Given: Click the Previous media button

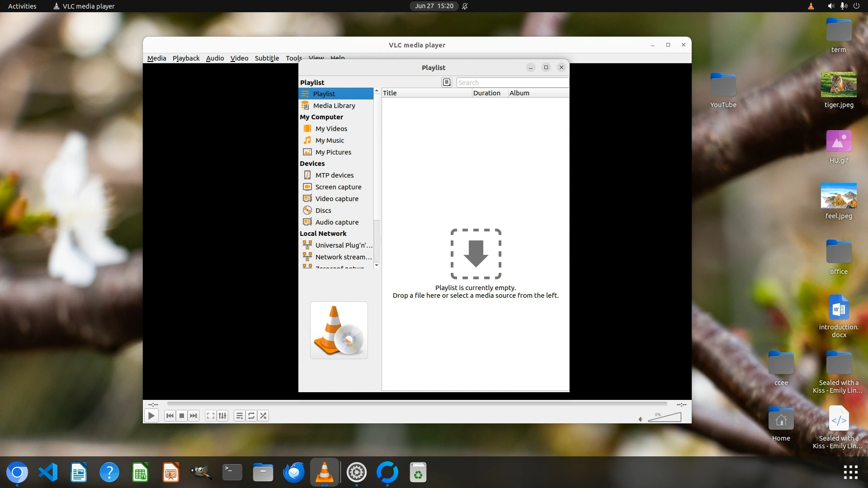Looking at the screenshot, I should [170, 416].
